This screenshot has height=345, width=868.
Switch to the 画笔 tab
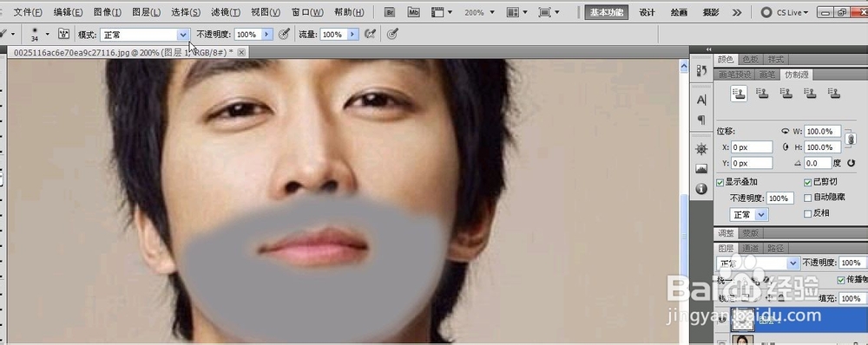(x=766, y=75)
